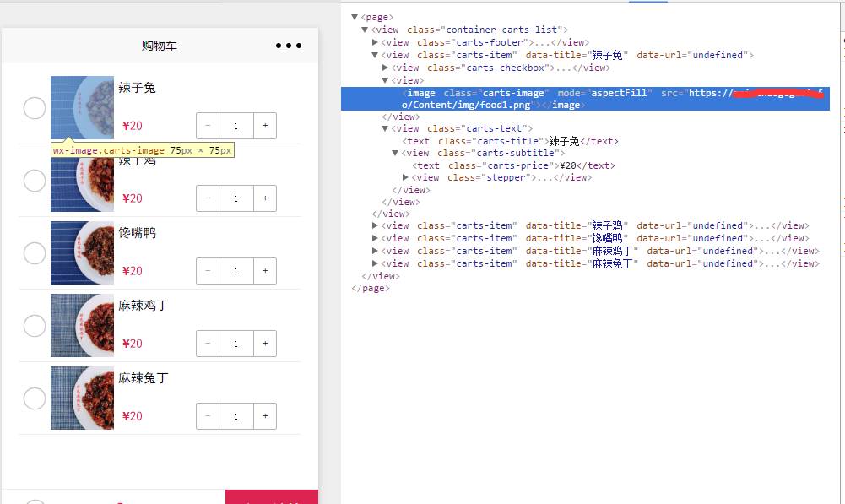Increase 辣子兔 quantity with plus button
This screenshot has height=504, width=845.
(x=265, y=126)
